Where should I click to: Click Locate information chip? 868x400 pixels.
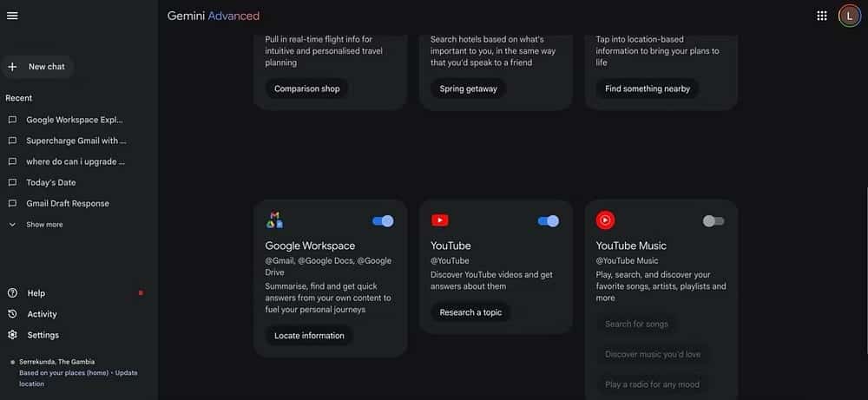309,336
